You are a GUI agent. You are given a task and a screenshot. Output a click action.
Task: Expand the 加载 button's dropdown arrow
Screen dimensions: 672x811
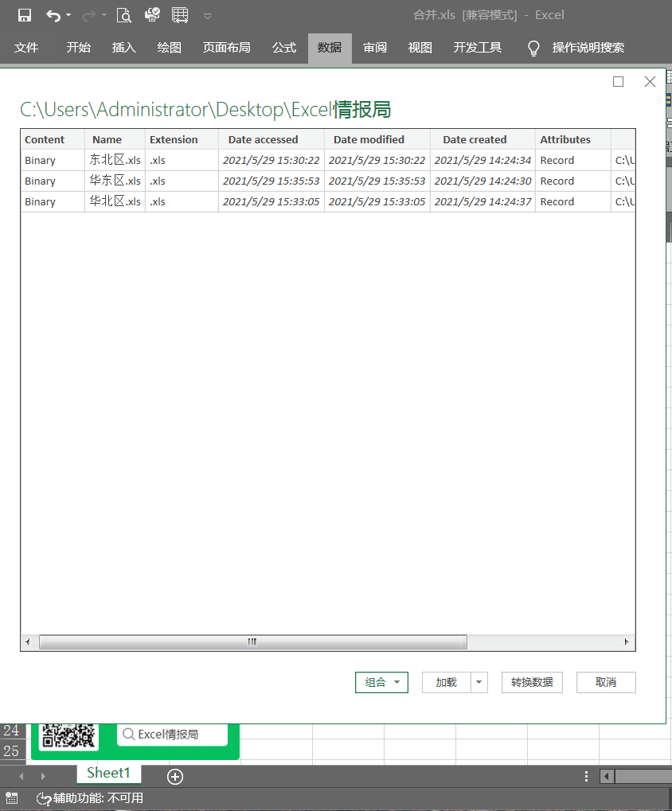[479, 682]
